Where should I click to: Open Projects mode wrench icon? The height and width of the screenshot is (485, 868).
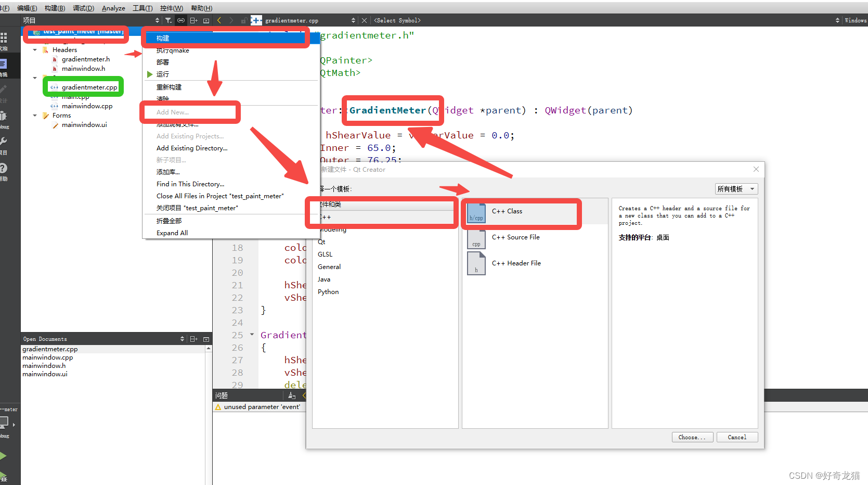(4, 142)
